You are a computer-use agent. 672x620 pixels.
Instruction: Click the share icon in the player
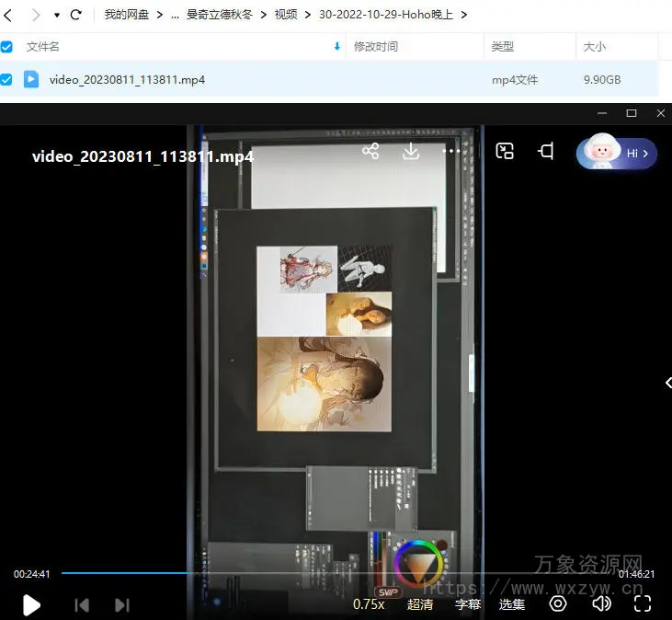pos(370,152)
